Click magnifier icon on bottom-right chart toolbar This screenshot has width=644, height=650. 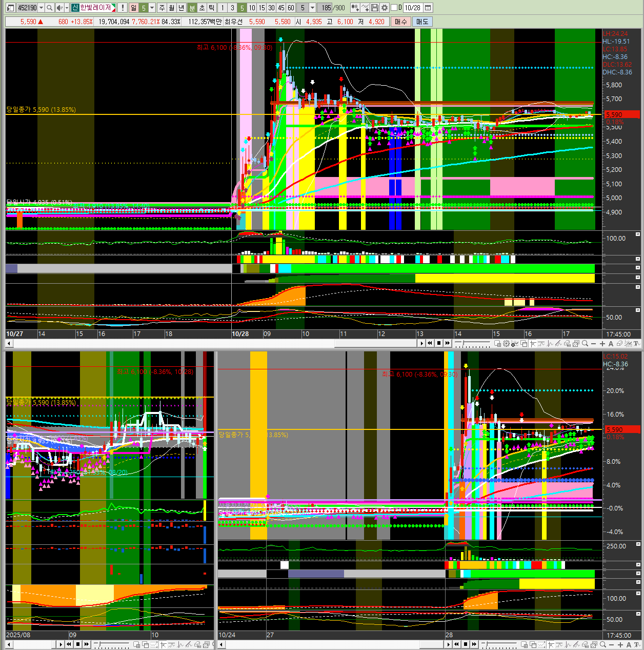(603, 644)
